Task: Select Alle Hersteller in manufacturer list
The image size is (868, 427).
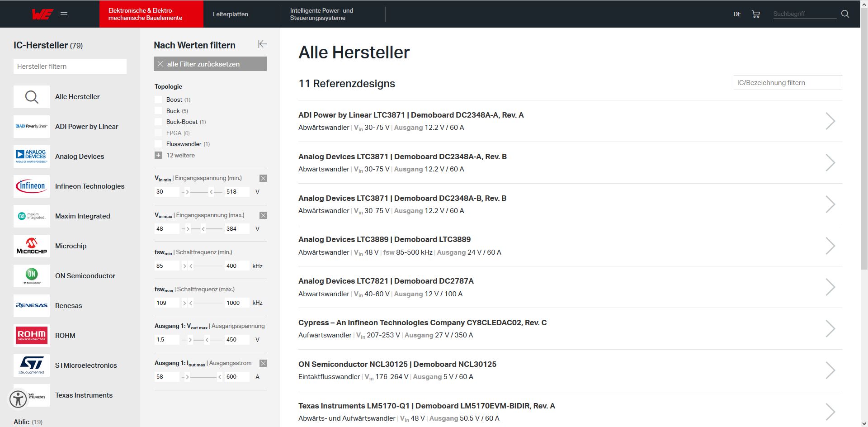Action: (x=77, y=97)
